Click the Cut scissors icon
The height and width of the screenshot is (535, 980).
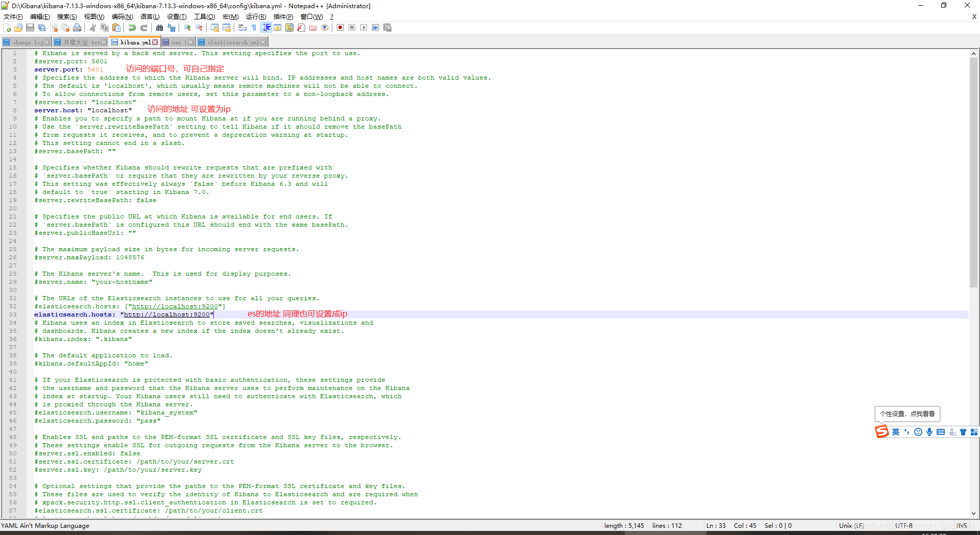pyautogui.click(x=93, y=28)
